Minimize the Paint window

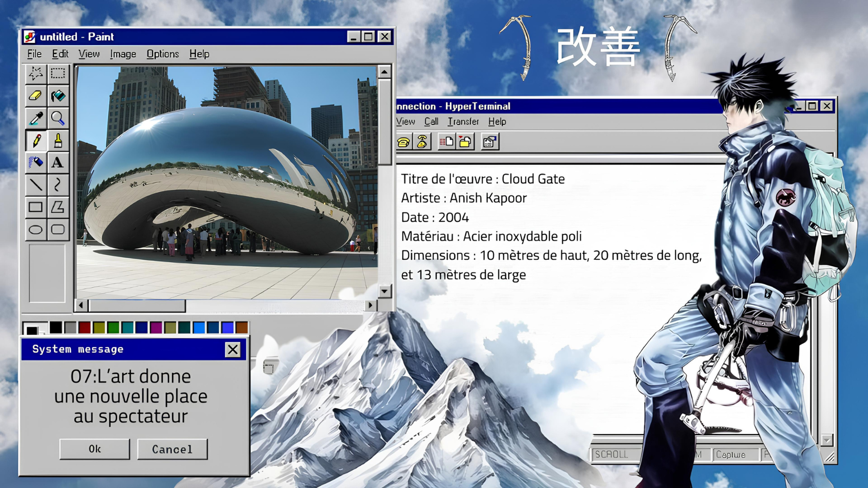click(354, 37)
